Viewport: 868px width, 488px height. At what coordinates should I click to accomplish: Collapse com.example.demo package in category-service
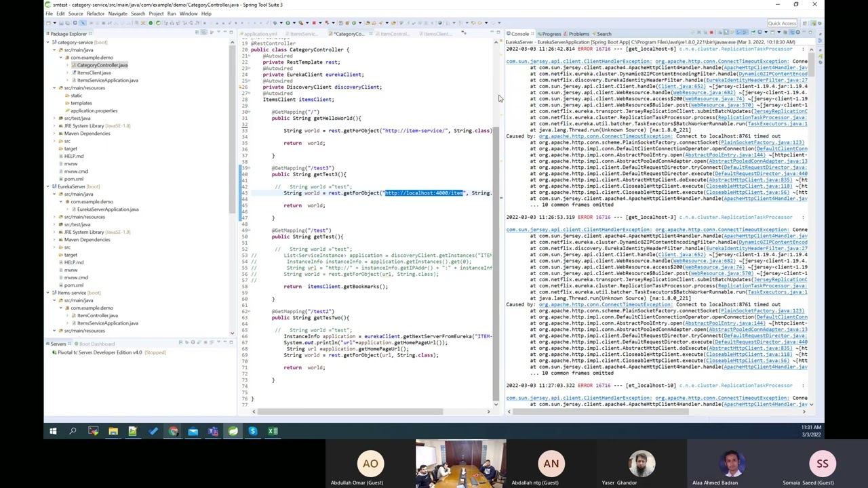tap(60, 58)
